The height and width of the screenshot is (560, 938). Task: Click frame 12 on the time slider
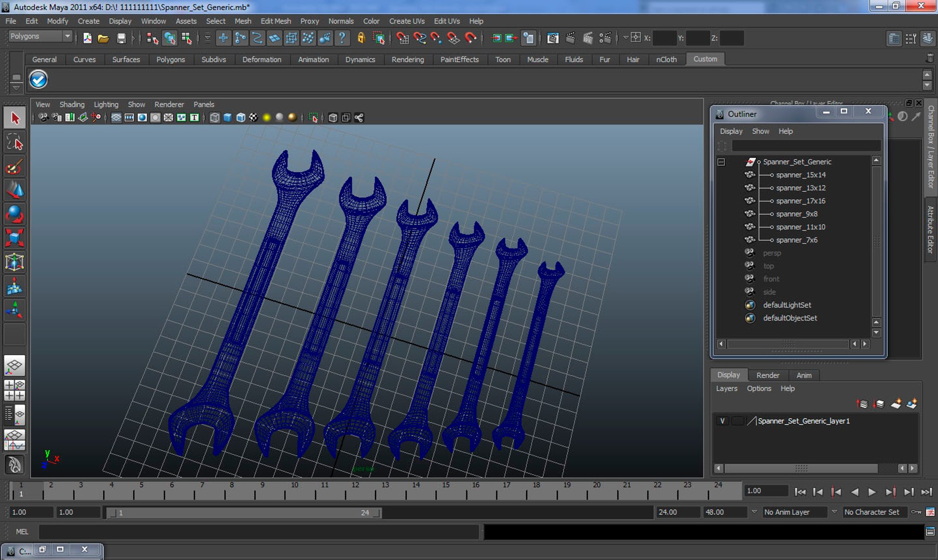click(355, 491)
